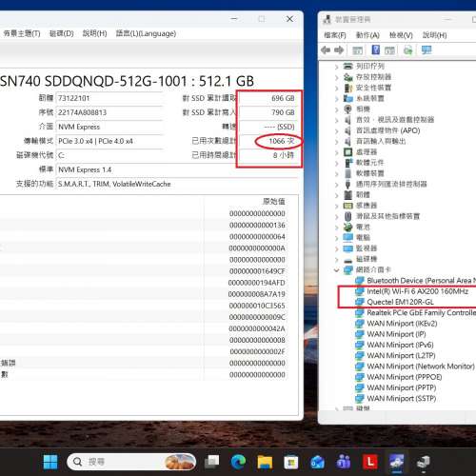Click the green scan for hardware changes icon

(x=408, y=50)
